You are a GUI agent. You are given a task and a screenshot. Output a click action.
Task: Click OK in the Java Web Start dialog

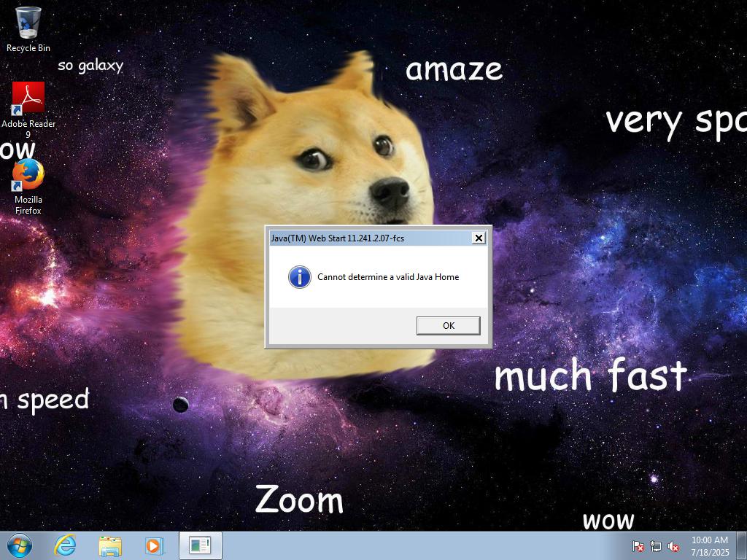(449, 326)
